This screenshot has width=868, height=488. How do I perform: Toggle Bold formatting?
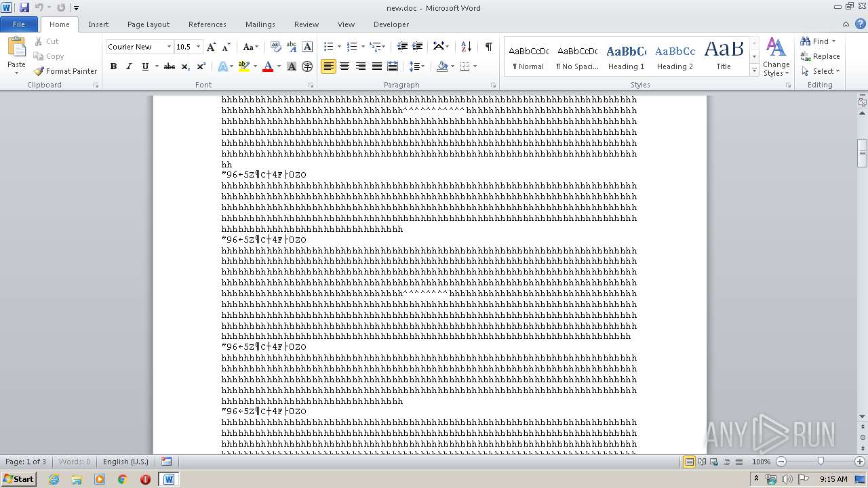[x=113, y=66]
